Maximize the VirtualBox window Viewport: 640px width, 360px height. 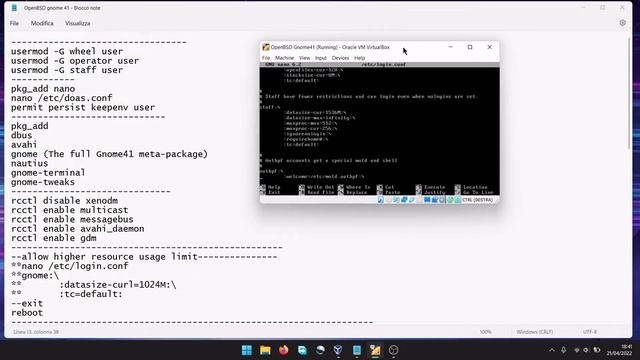point(470,47)
